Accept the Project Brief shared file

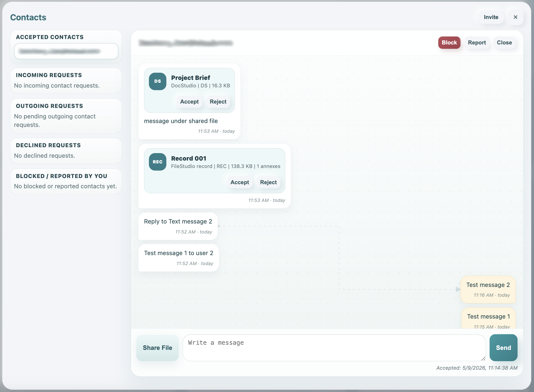coord(189,102)
